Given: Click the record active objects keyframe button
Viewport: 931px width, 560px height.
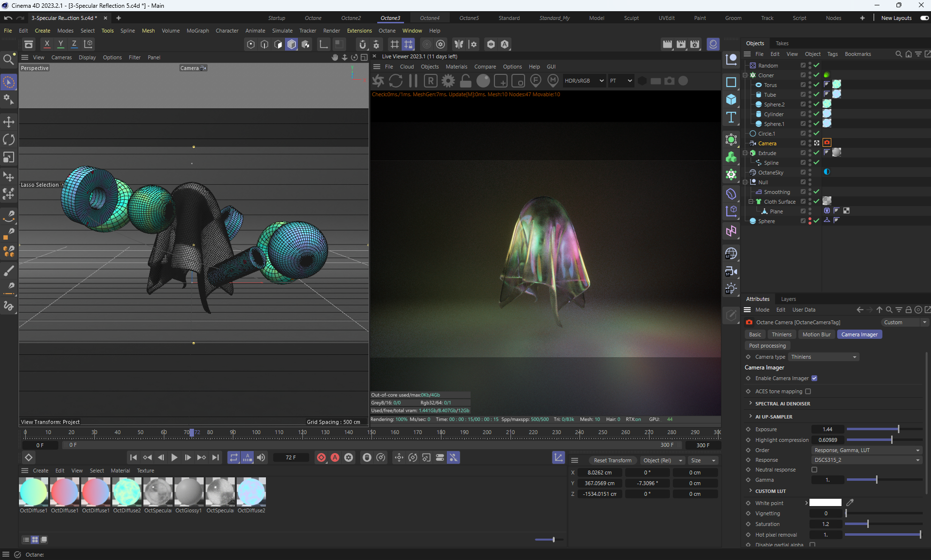Looking at the screenshot, I should 321,457.
